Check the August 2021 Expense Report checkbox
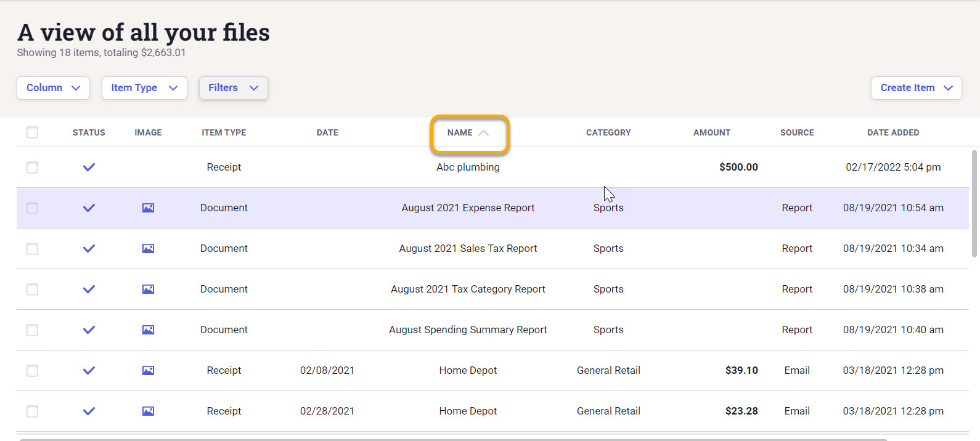Viewport: 980px width, 441px height. tap(33, 208)
